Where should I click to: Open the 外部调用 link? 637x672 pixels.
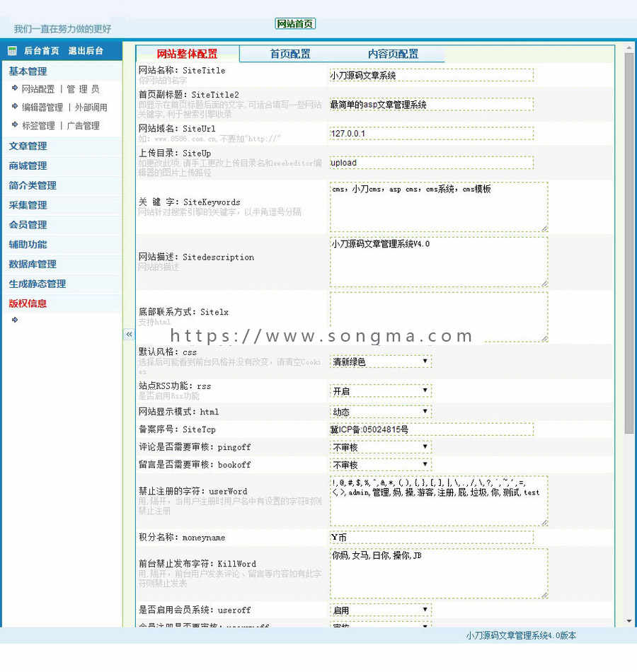coord(91,107)
